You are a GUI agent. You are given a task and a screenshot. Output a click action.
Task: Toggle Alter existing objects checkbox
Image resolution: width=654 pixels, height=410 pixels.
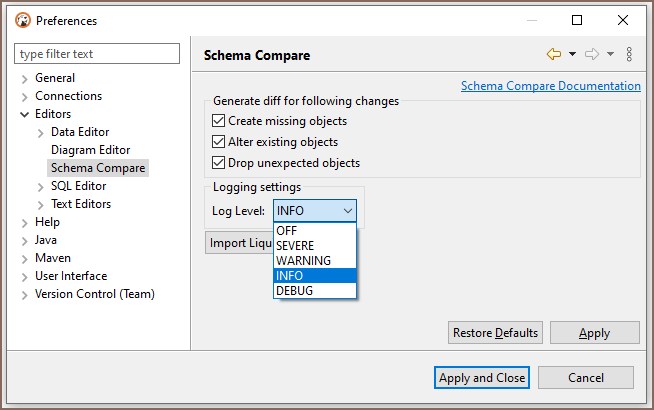point(219,141)
